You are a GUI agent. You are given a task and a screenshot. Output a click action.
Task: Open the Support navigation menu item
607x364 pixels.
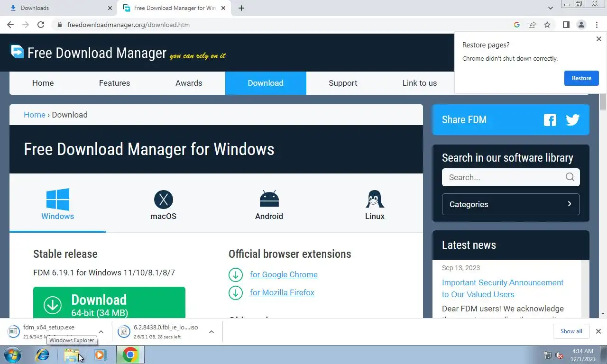point(343,83)
